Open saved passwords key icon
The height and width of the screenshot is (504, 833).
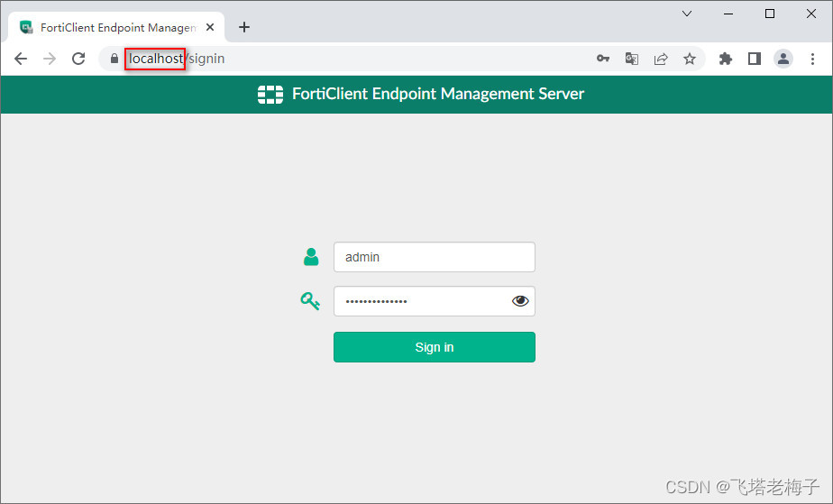tap(603, 59)
